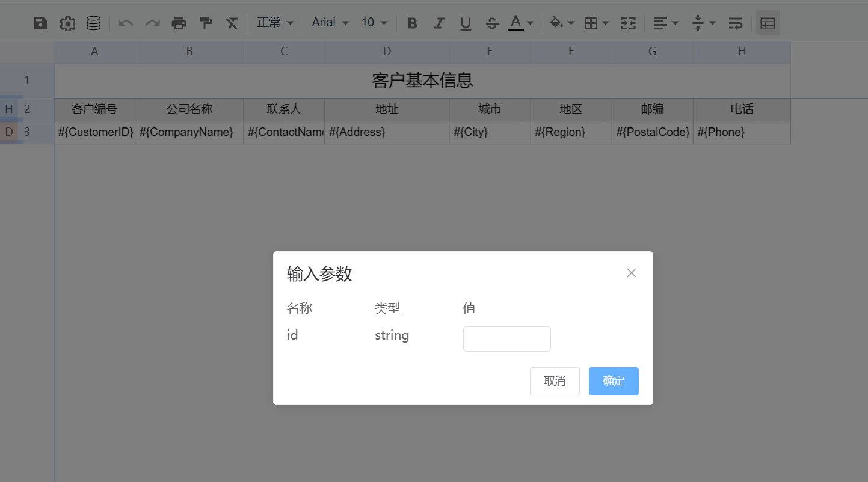Click the 确定 button
The width and height of the screenshot is (868, 482).
pos(614,381)
